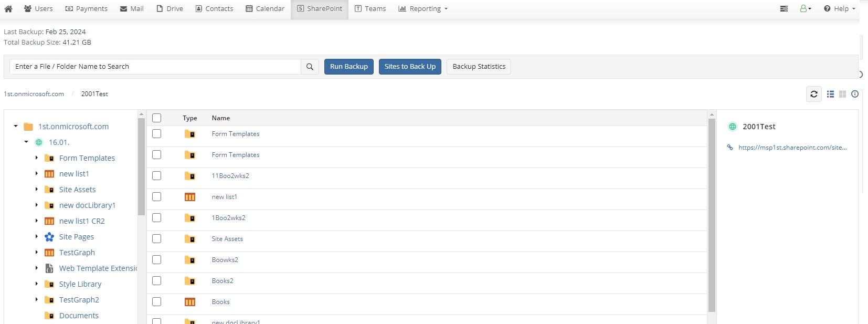
Task: Click the search magnifier icon
Action: pos(310,67)
